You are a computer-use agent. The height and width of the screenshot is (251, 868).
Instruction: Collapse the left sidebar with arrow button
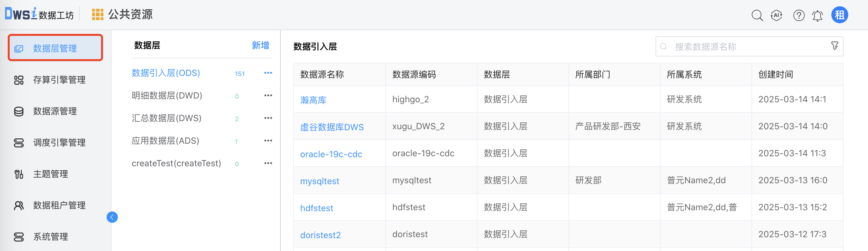pos(112,217)
